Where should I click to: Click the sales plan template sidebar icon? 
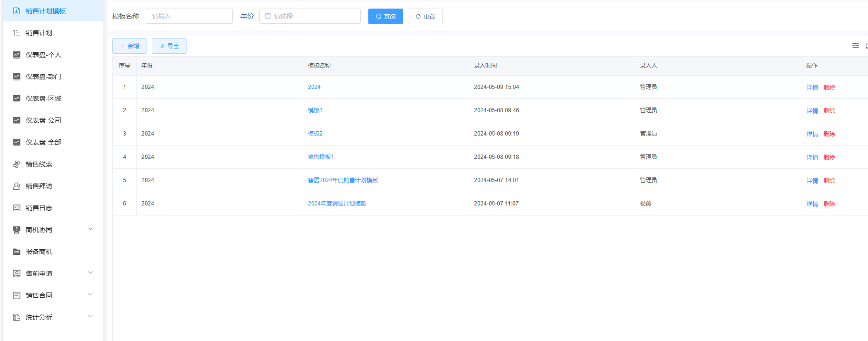(17, 11)
